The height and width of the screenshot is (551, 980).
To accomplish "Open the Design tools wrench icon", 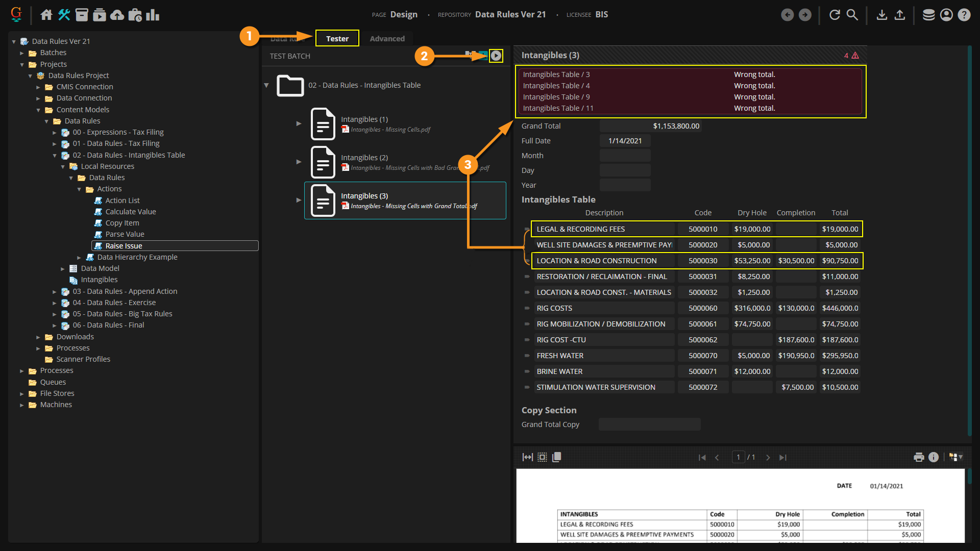I will (64, 15).
